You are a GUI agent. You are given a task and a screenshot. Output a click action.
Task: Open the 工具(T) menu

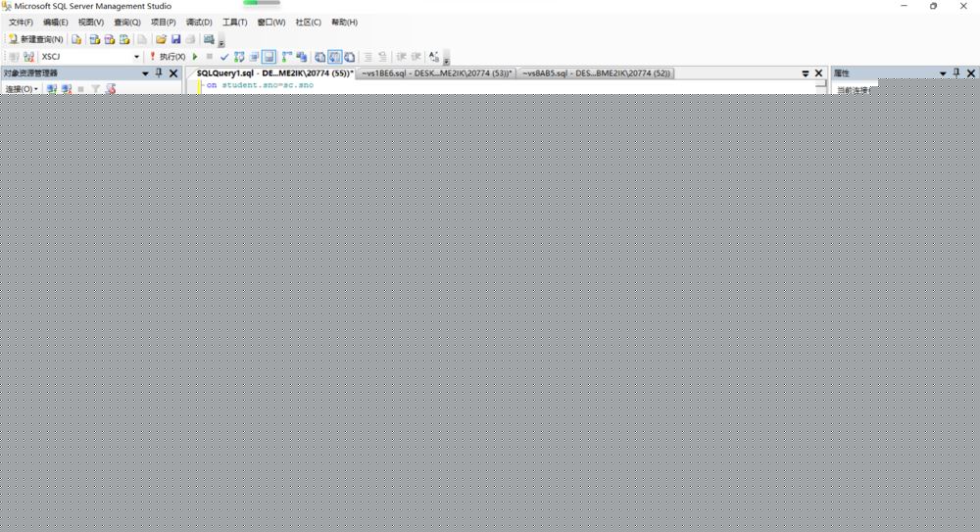[x=234, y=22]
